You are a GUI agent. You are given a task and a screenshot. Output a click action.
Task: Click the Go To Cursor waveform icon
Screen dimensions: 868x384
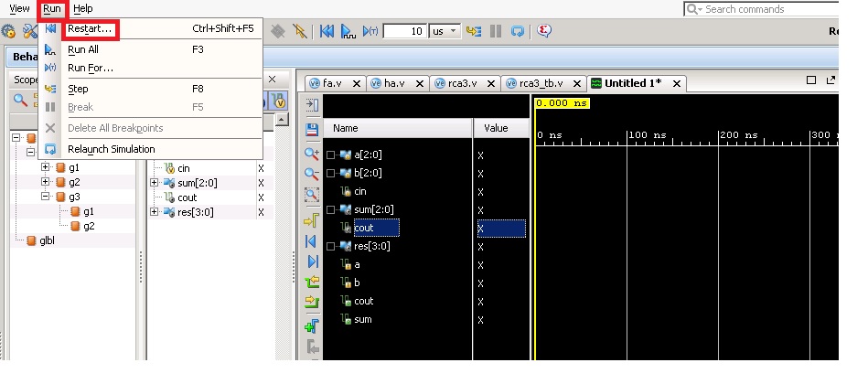pos(312,220)
